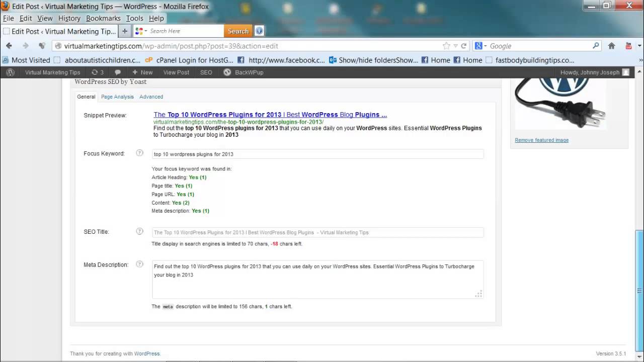Click the reload page icon in address bar
Screen dimensions: 644x362
point(464,46)
